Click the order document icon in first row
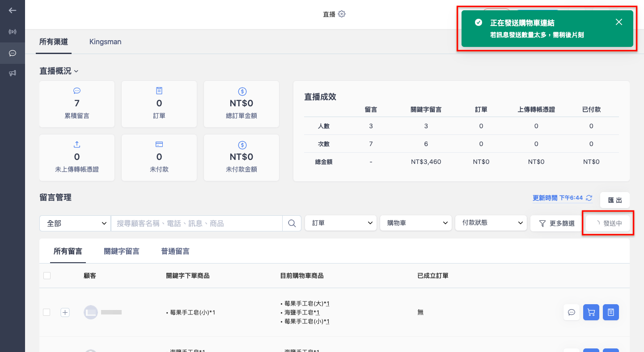This screenshot has height=352, width=644. point(611,312)
